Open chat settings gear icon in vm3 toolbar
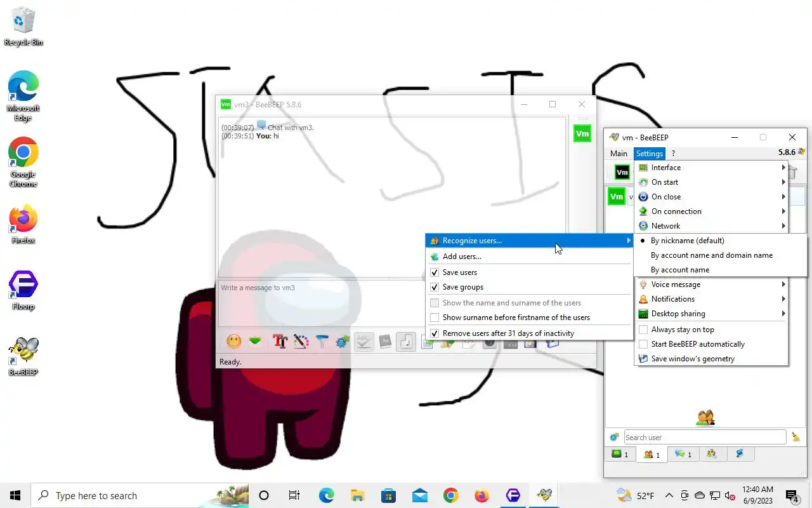The width and height of the screenshot is (812, 508). coord(343,342)
